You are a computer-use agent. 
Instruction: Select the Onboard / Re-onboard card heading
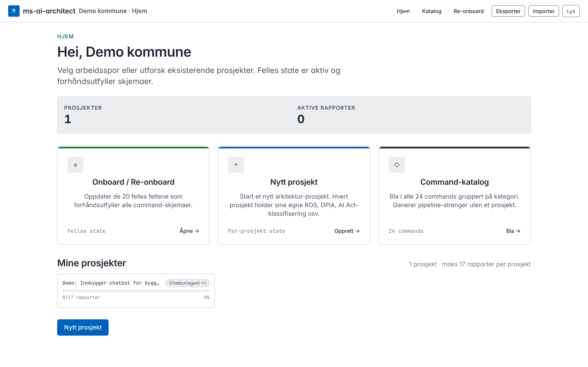[133, 182]
